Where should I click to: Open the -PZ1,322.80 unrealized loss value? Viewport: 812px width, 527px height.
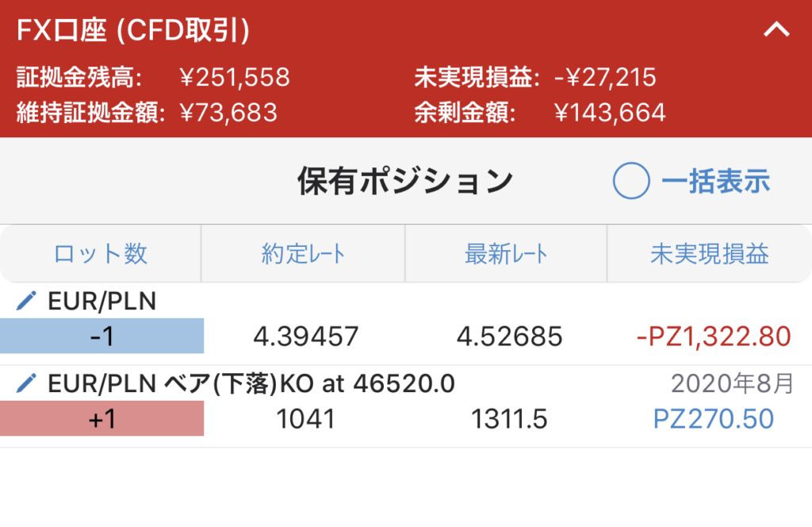click(x=714, y=337)
